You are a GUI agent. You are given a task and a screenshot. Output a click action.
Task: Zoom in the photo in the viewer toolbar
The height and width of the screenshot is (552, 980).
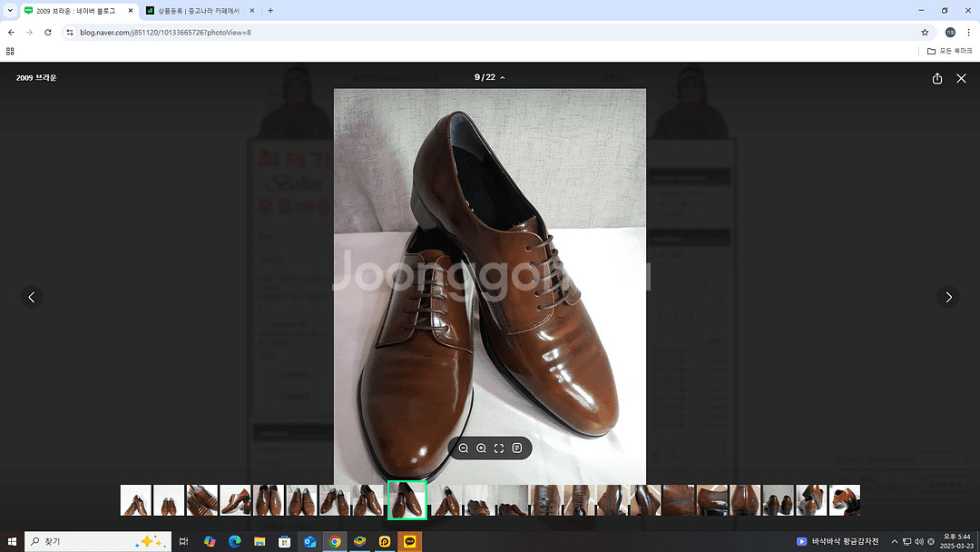(481, 448)
